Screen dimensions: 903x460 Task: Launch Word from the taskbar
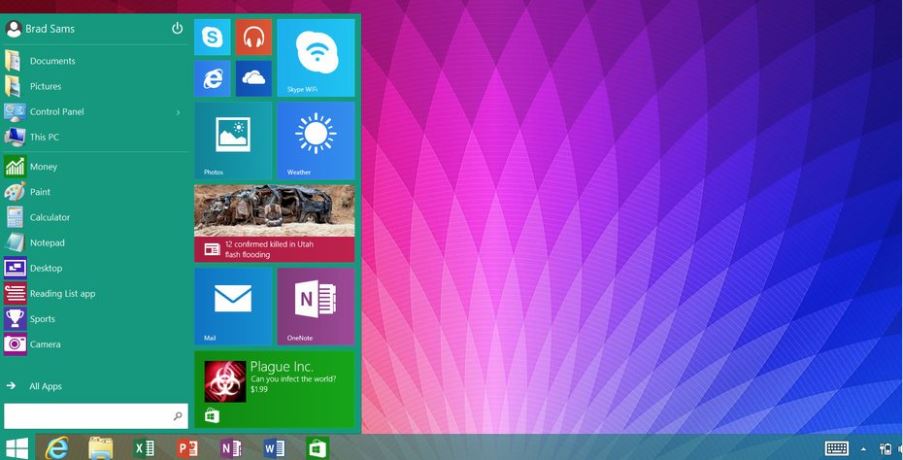(274, 448)
